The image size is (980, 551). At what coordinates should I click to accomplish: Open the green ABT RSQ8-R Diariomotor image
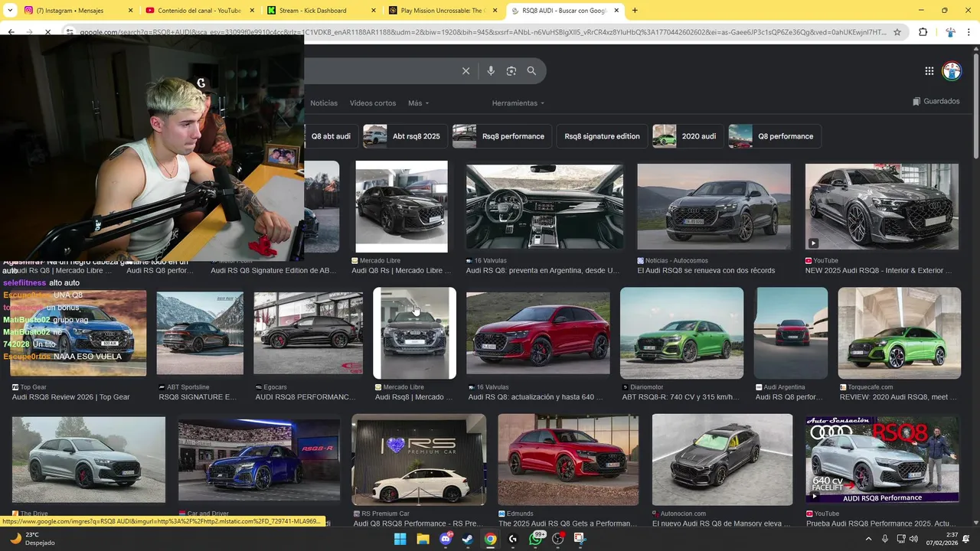click(x=681, y=333)
